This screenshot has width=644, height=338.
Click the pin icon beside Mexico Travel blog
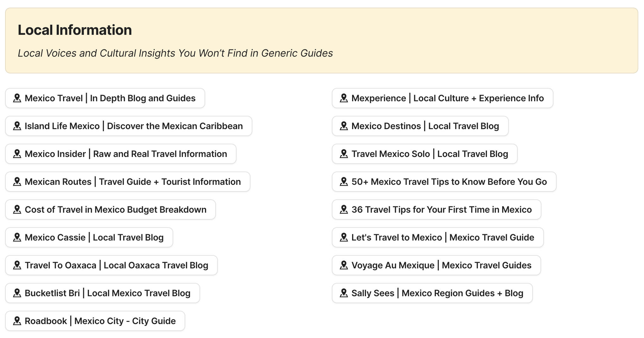tap(17, 98)
